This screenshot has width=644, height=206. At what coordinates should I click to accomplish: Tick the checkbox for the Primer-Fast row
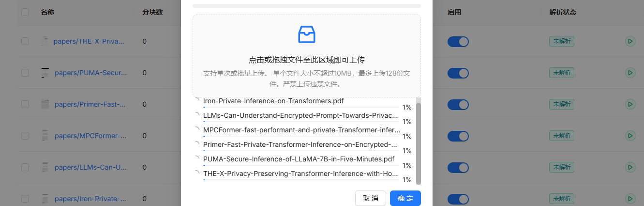click(25, 104)
